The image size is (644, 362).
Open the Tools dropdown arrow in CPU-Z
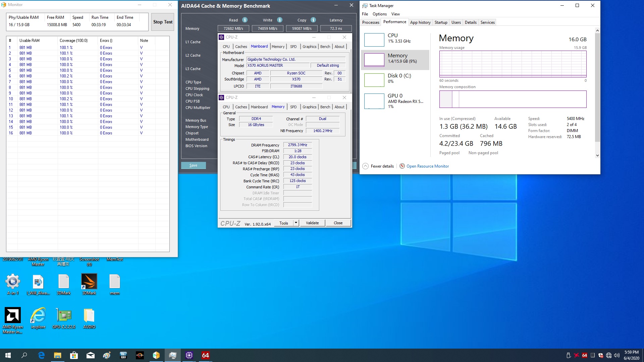click(x=296, y=223)
